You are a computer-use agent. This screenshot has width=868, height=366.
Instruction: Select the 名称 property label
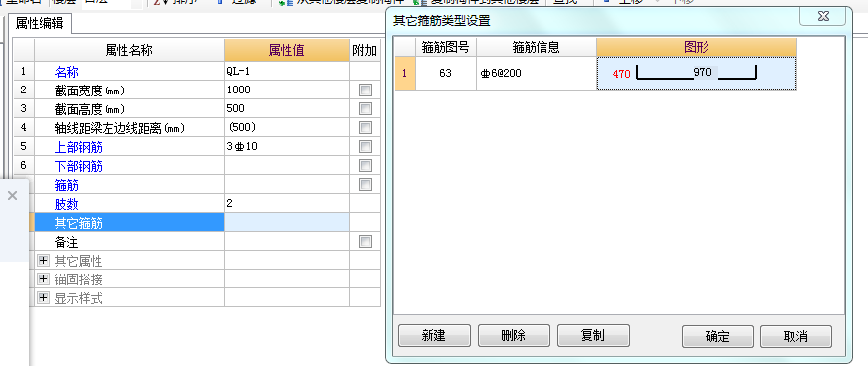point(66,72)
